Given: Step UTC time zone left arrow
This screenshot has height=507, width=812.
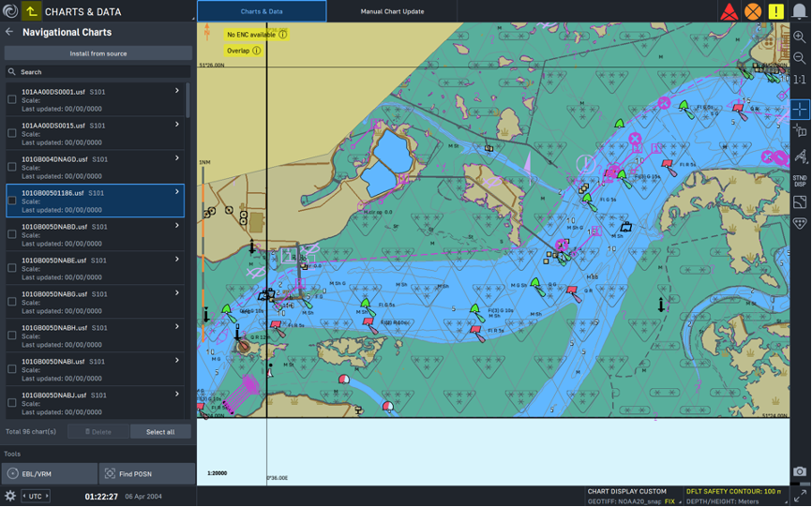Looking at the screenshot, I should (23, 496).
